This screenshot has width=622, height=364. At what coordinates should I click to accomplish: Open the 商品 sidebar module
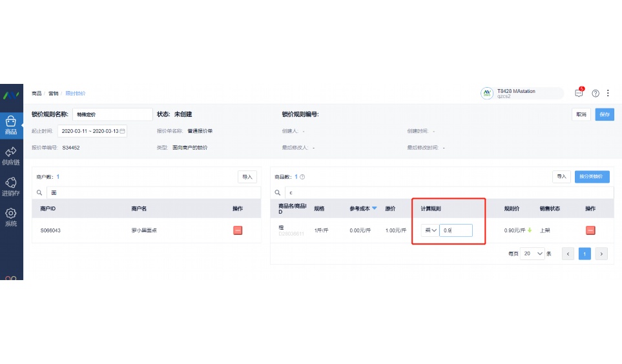click(x=11, y=125)
